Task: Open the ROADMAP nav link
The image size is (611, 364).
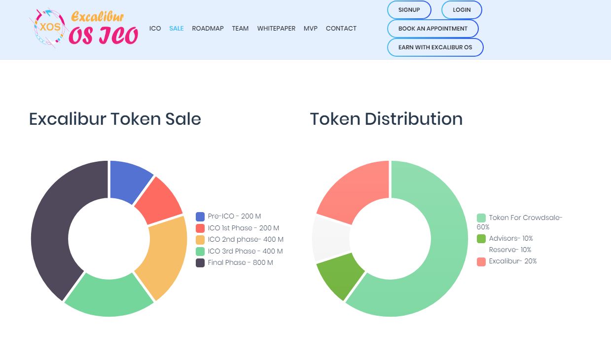Action: tap(208, 29)
